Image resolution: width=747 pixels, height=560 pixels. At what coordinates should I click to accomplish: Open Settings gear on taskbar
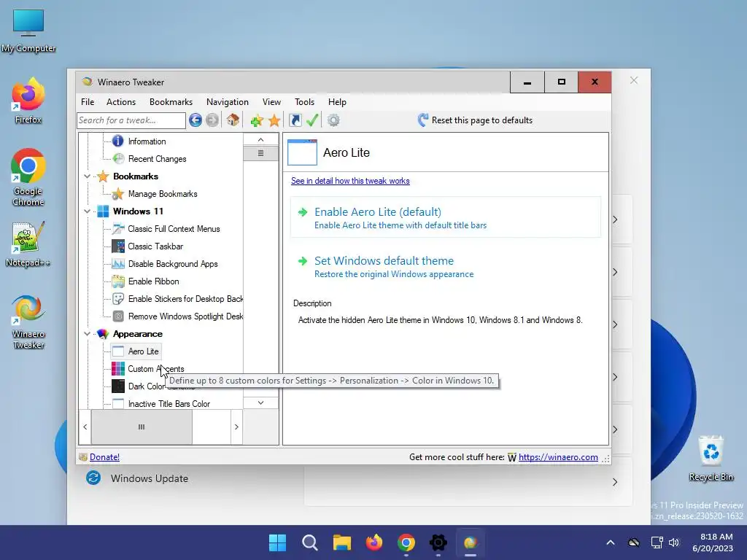(438, 542)
